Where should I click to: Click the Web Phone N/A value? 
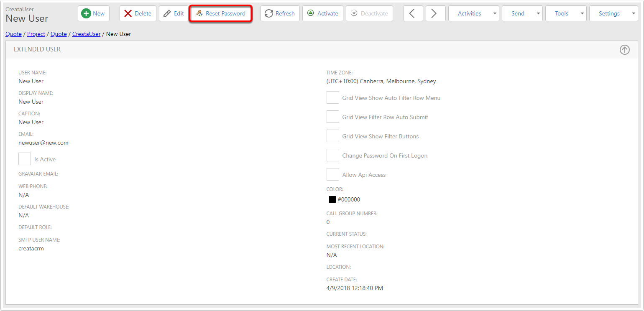[x=24, y=195]
